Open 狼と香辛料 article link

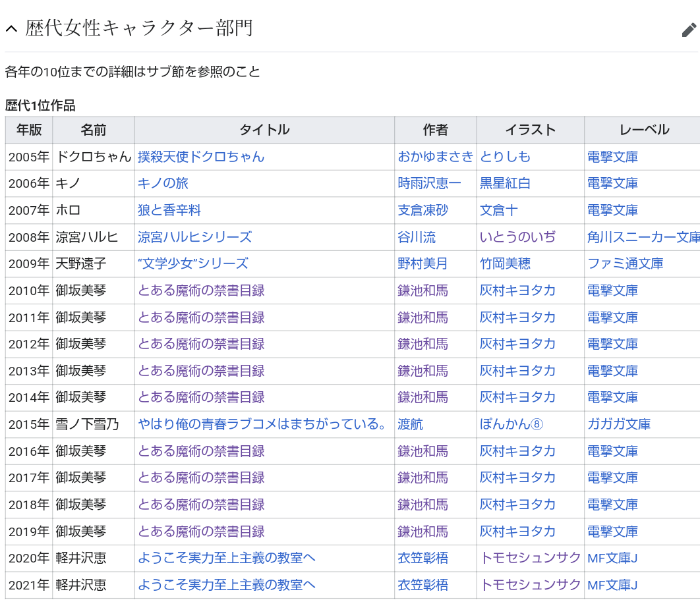click(169, 210)
